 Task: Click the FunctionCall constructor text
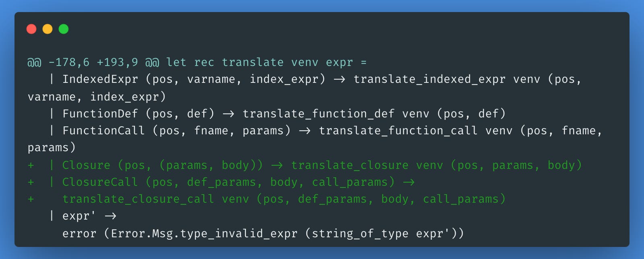(x=103, y=131)
